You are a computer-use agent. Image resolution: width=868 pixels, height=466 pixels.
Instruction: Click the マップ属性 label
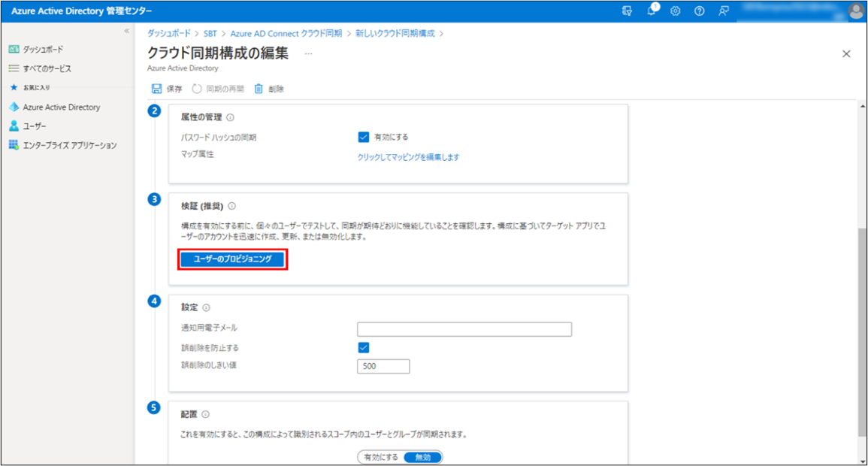point(197,154)
